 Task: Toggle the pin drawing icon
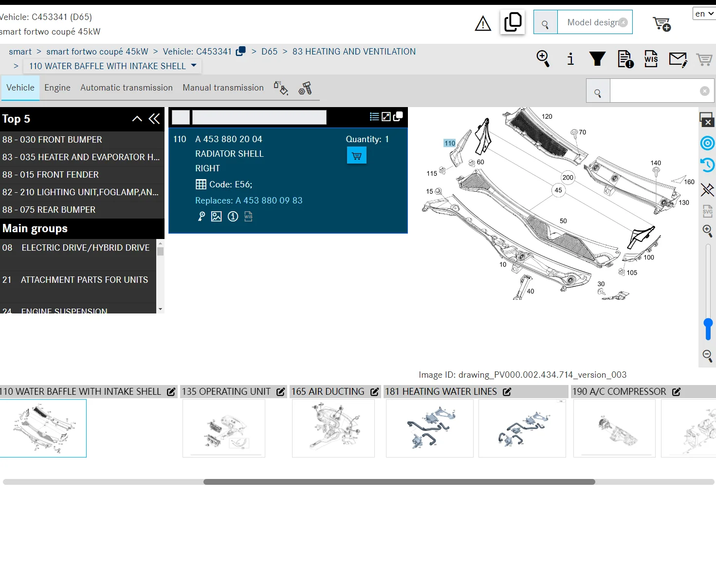pyautogui.click(x=707, y=189)
